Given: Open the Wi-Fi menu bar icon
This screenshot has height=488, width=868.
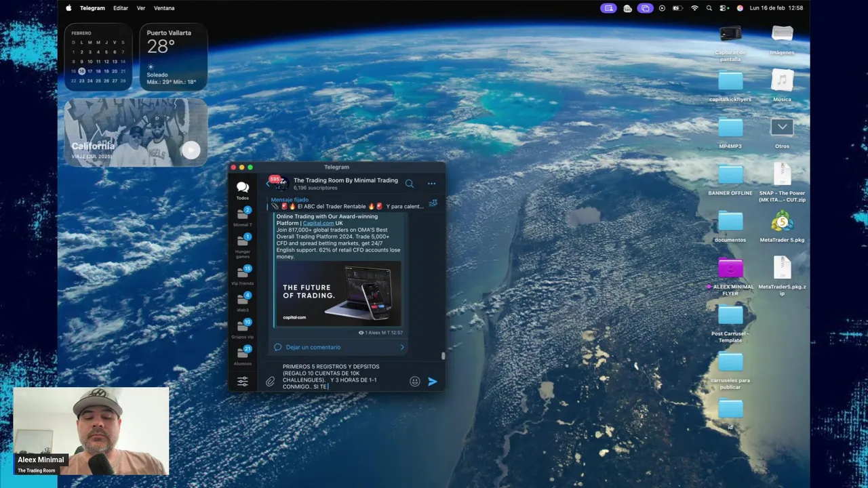Looking at the screenshot, I should click(x=694, y=8).
